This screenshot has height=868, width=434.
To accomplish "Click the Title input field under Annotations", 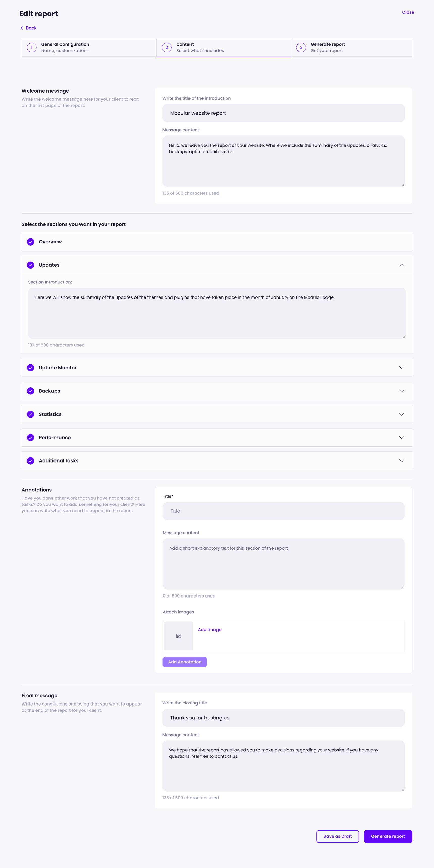I will [x=284, y=511].
